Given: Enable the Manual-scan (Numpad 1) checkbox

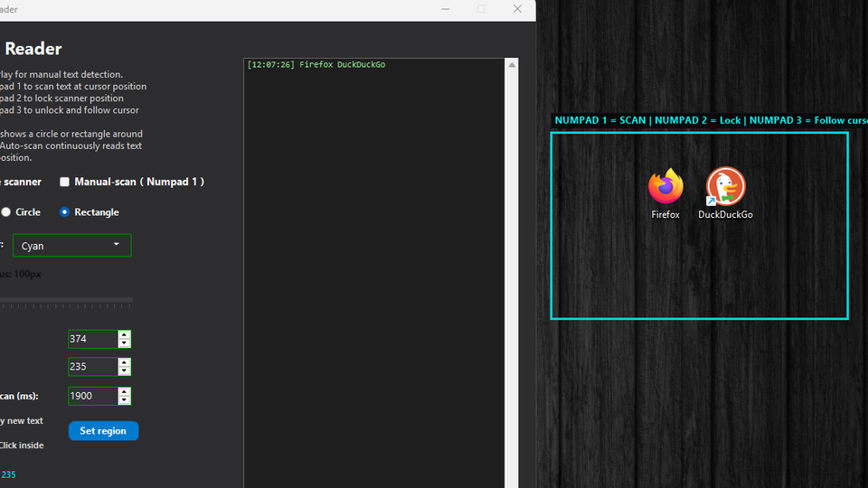Looking at the screenshot, I should 64,182.
